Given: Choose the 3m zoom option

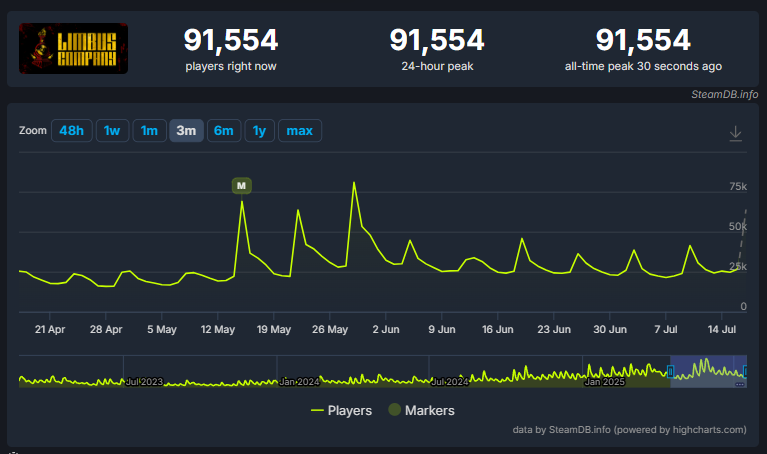Looking at the screenshot, I should [186, 131].
